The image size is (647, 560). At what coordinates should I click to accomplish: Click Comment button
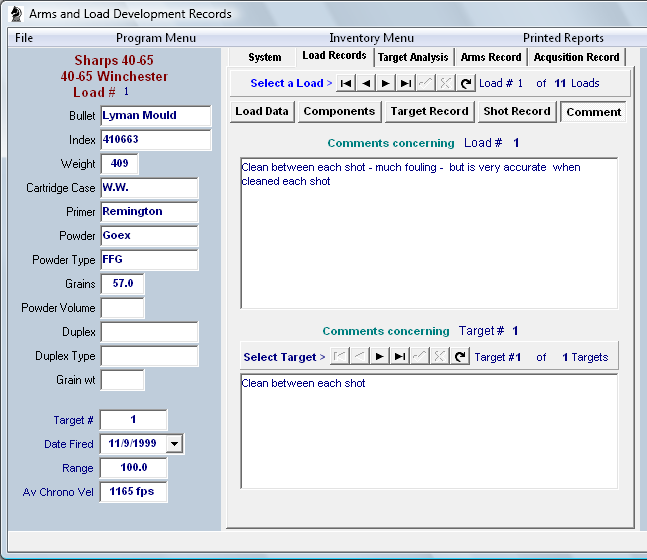pos(593,112)
